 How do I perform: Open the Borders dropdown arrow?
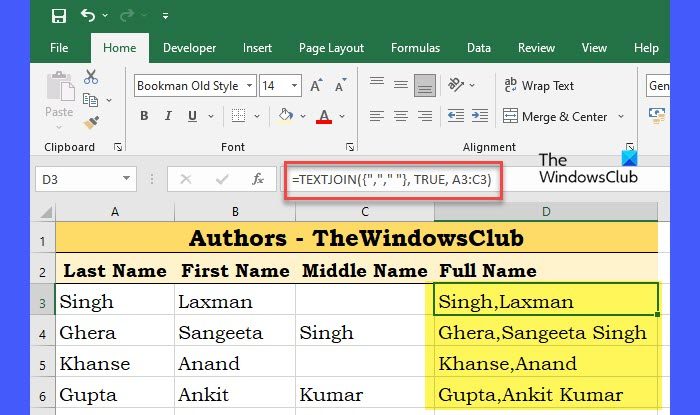coord(257,116)
